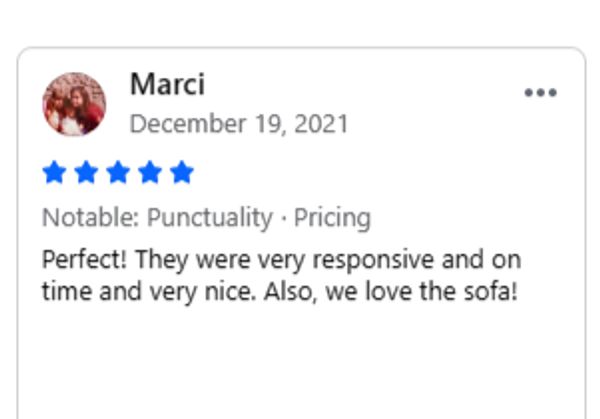The height and width of the screenshot is (419, 600).
Task: Click the December 19, 2021 date
Action: coord(239,125)
